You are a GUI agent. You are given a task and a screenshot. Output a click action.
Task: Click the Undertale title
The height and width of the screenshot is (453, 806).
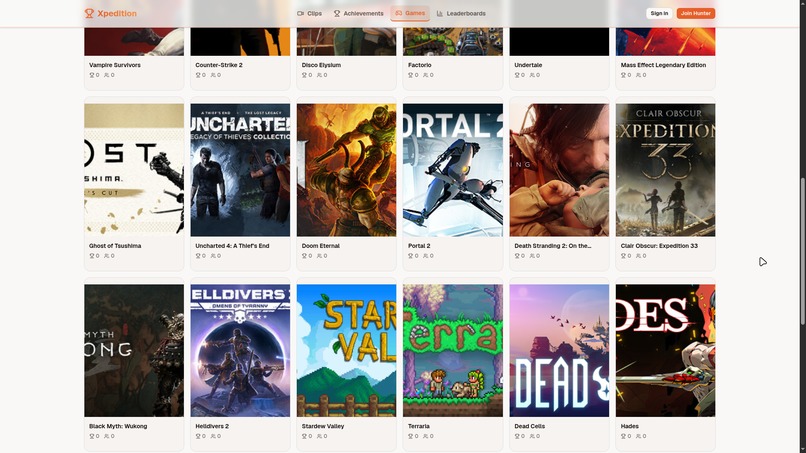(528, 65)
